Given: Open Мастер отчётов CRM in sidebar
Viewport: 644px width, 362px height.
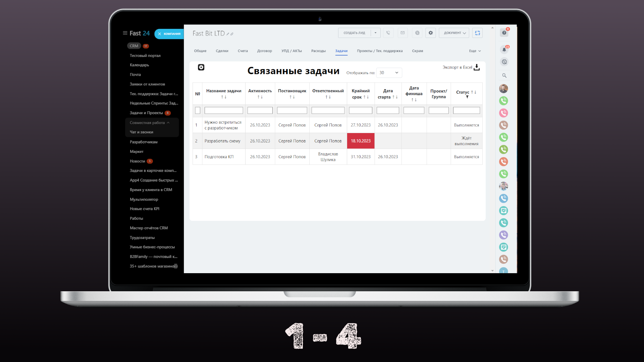Looking at the screenshot, I should [149, 228].
